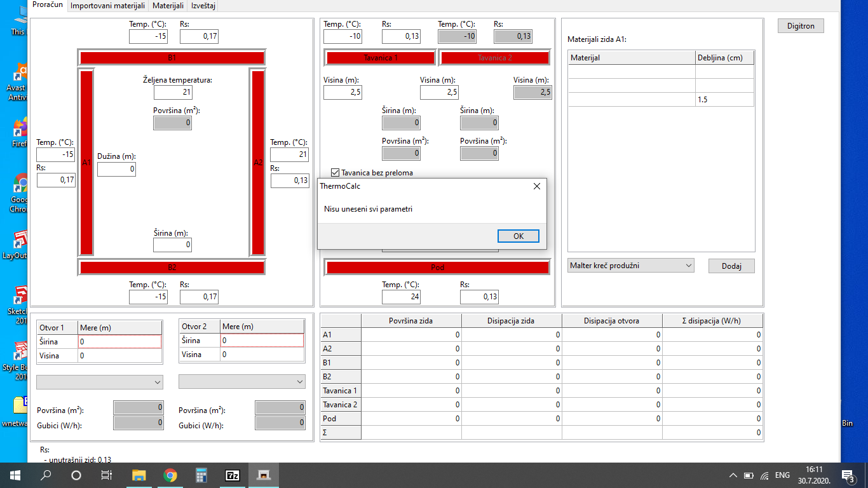The image size is (868, 488).
Task: Expand the Otvor 1 type dropdown
Action: [100, 382]
